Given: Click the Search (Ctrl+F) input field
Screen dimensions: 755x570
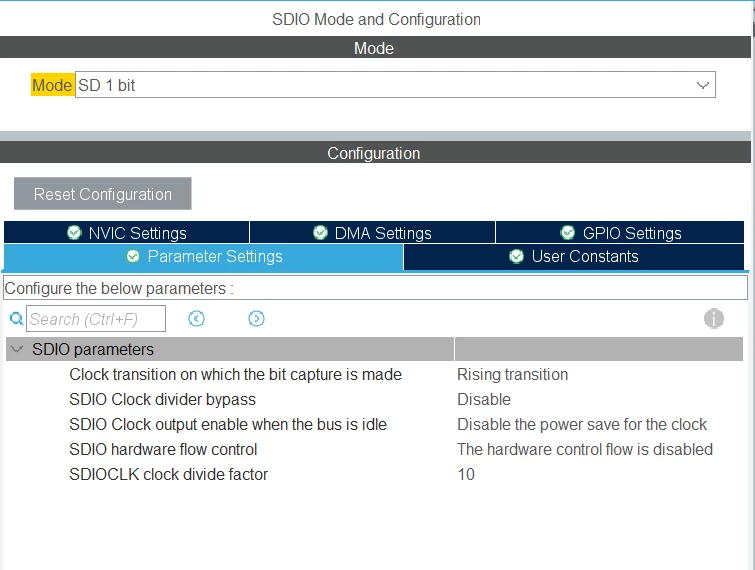Looking at the screenshot, I should click(x=96, y=319).
